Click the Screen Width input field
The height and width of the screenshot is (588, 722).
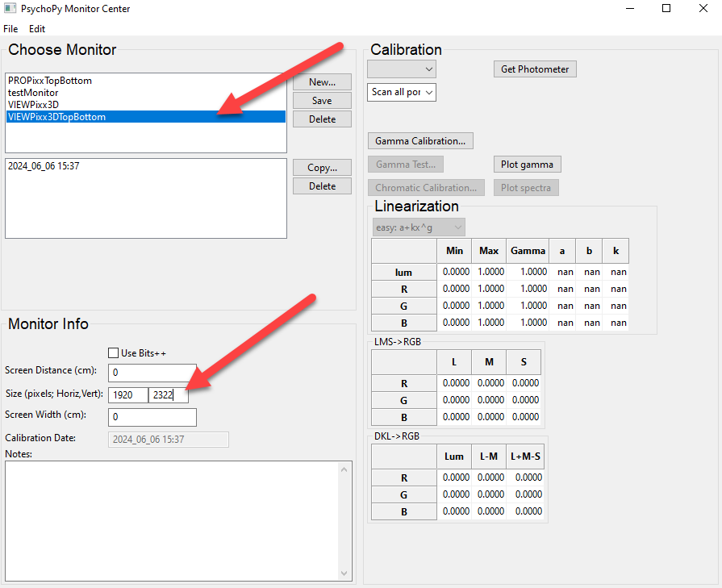152,417
